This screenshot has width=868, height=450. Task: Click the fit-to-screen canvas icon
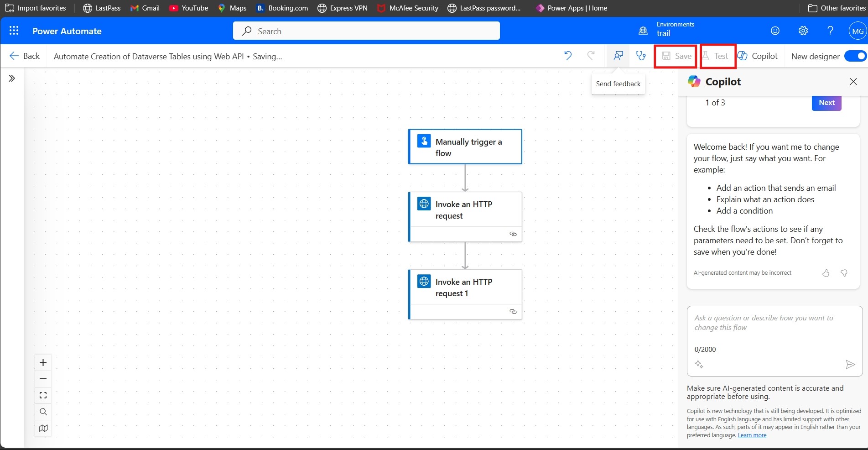pyautogui.click(x=43, y=395)
